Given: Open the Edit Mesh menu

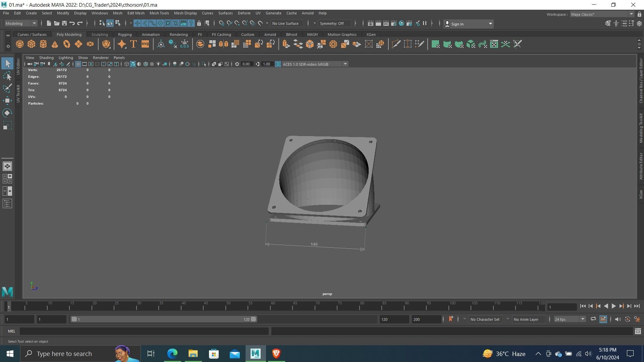Looking at the screenshot, I should coord(136,13).
